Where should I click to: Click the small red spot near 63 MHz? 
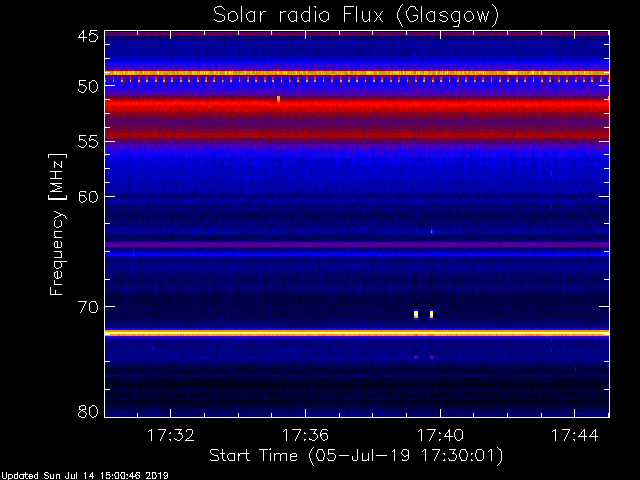[432, 231]
